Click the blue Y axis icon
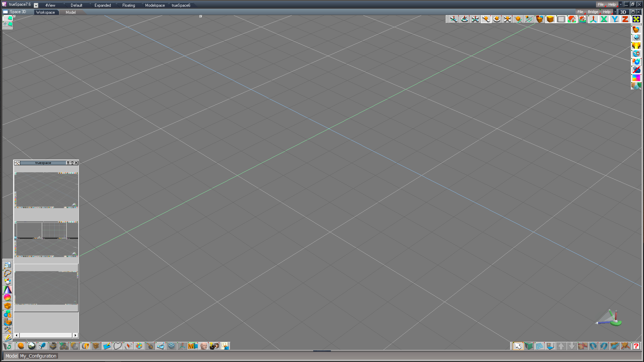Screen dimensions: 644x362 click(x=614, y=19)
